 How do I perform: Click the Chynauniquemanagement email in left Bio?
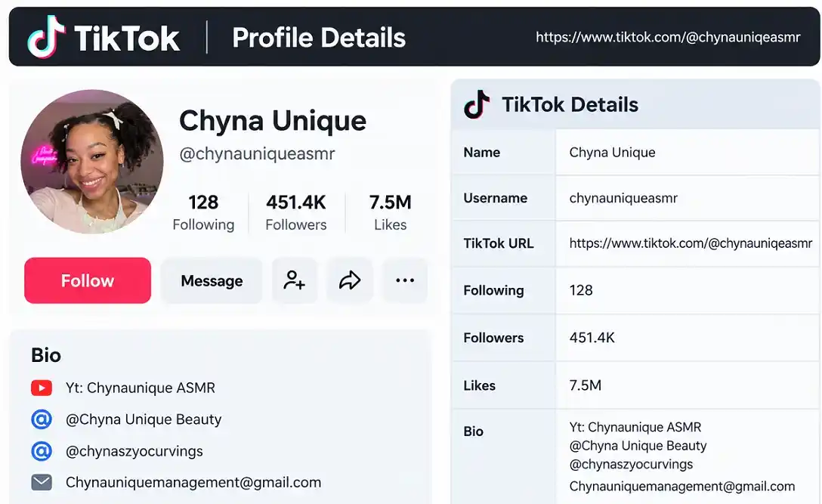point(193,483)
